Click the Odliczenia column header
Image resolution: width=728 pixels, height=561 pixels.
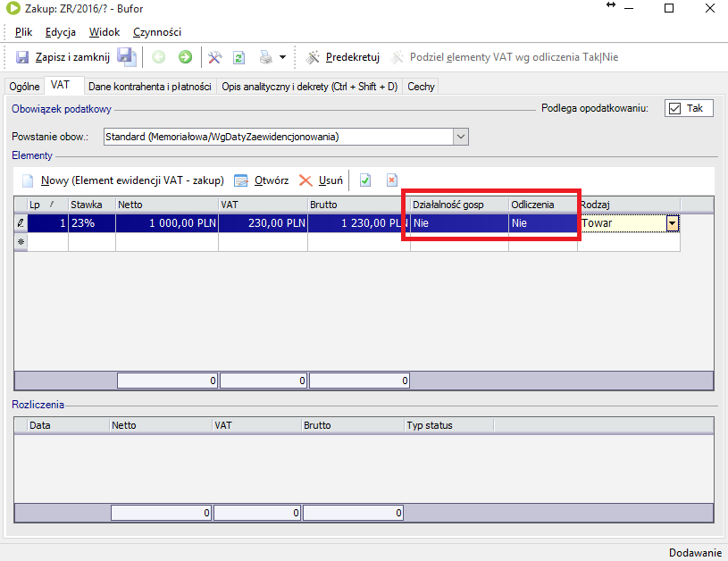543,205
